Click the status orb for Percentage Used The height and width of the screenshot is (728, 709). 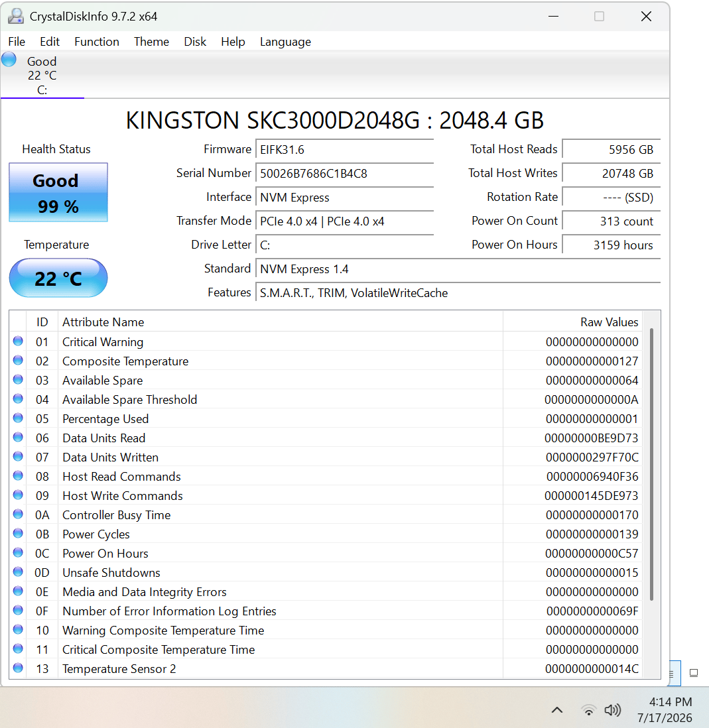(x=18, y=418)
